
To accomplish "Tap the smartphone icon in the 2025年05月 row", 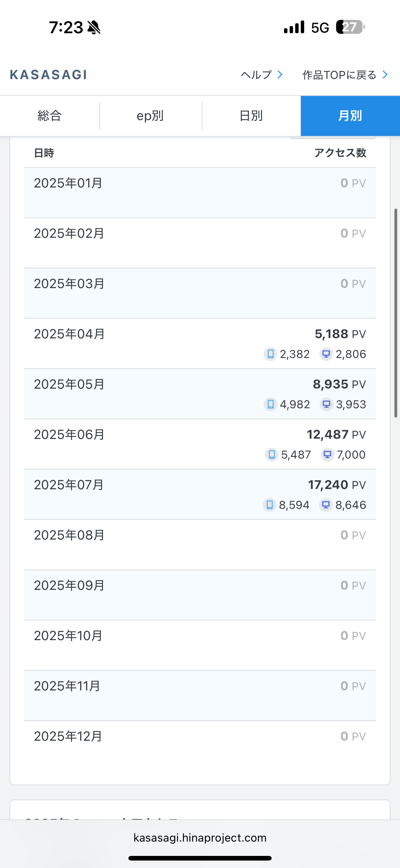I will click(270, 404).
